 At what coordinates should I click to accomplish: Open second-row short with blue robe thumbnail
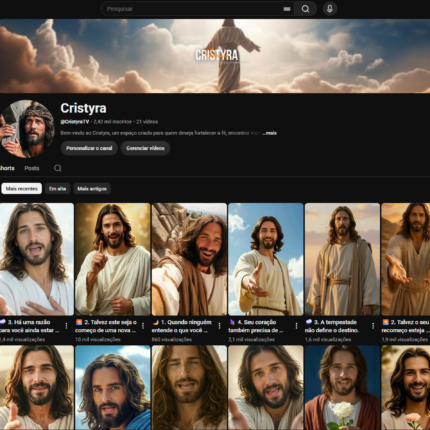pyautogui.click(x=113, y=388)
